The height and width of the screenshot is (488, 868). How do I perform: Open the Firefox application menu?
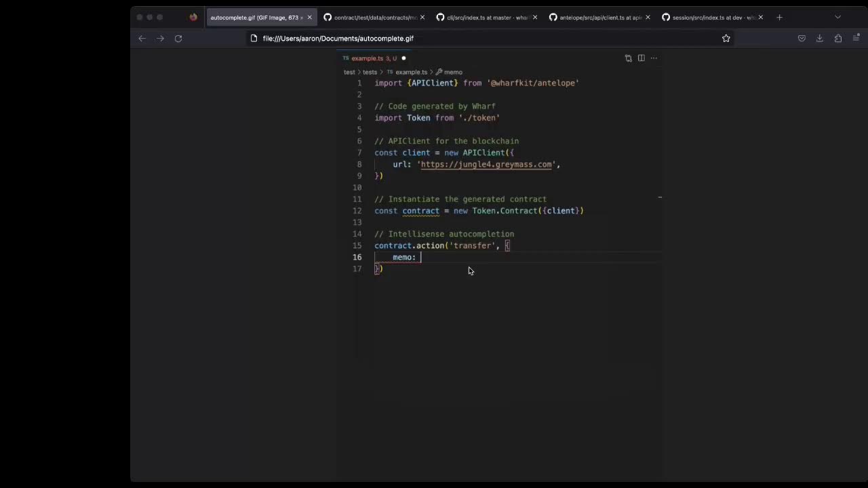856,39
